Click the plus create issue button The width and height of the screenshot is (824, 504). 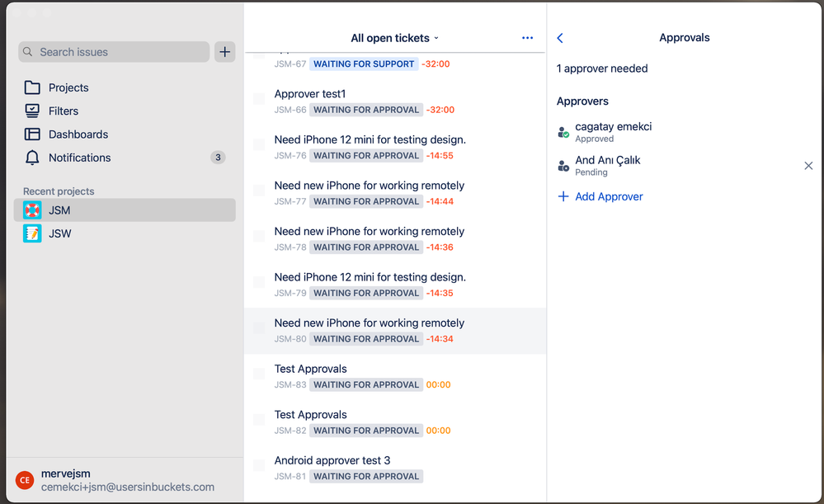pyautogui.click(x=225, y=52)
